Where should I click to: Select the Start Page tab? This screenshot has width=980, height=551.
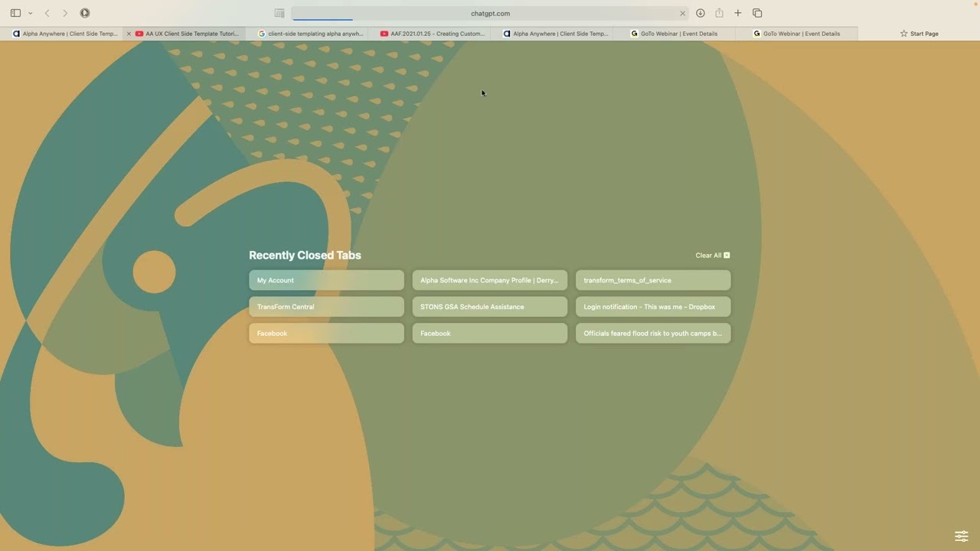(x=919, y=34)
